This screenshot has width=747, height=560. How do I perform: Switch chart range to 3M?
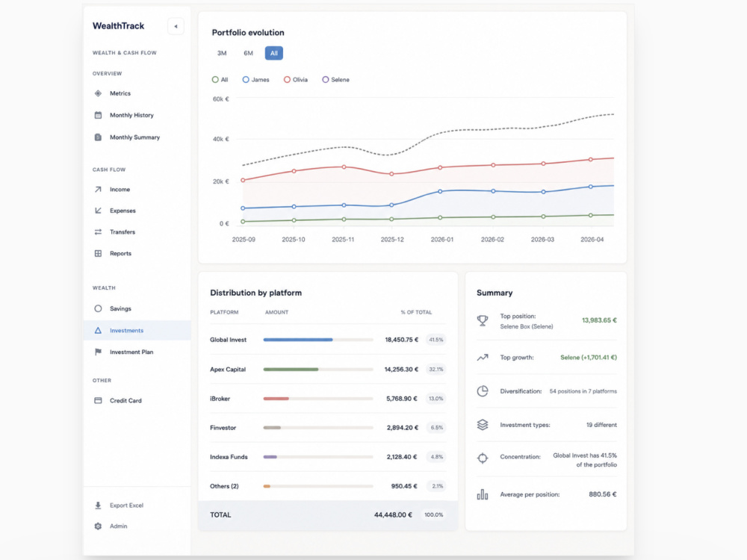(x=222, y=53)
